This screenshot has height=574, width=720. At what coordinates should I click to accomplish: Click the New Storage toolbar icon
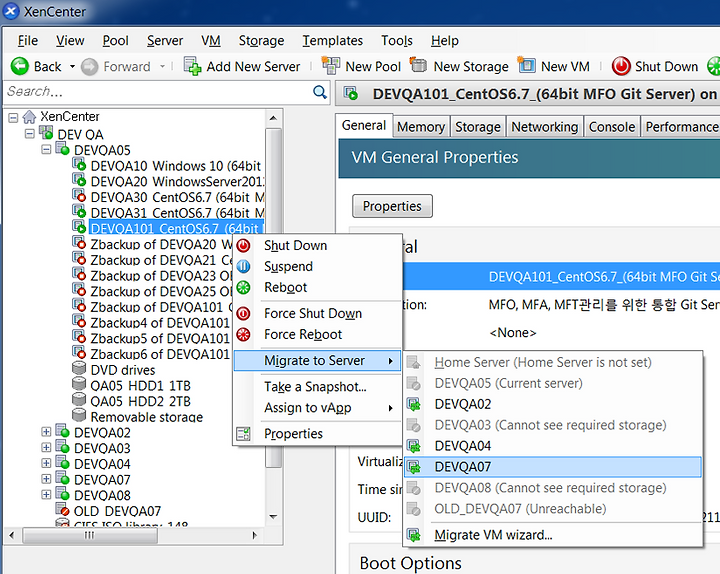coord(418,65)
